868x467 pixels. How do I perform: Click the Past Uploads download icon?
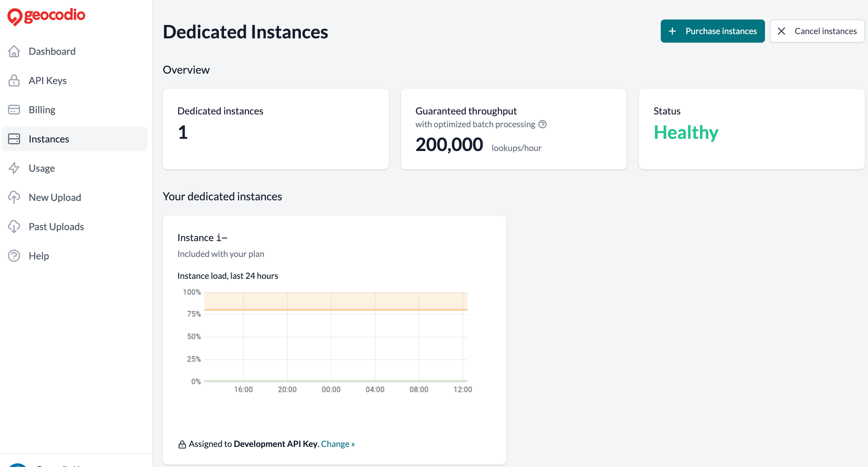pyautogui.click(x=14, y=226)
